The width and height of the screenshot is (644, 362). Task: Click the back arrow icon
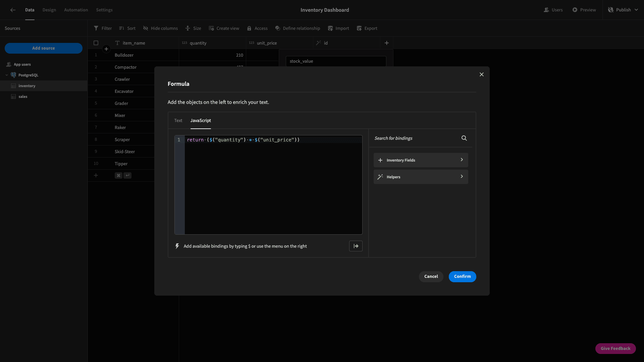click(x=13, y=10)
